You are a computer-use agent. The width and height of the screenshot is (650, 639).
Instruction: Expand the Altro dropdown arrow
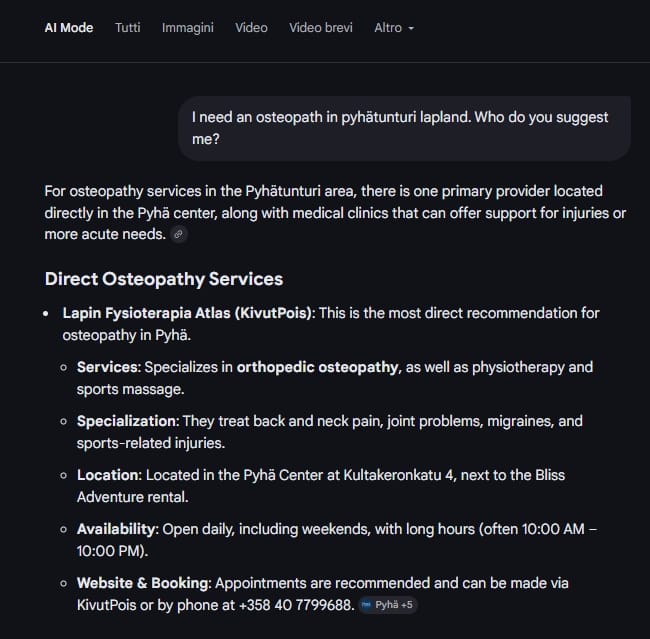click(411, 28)
